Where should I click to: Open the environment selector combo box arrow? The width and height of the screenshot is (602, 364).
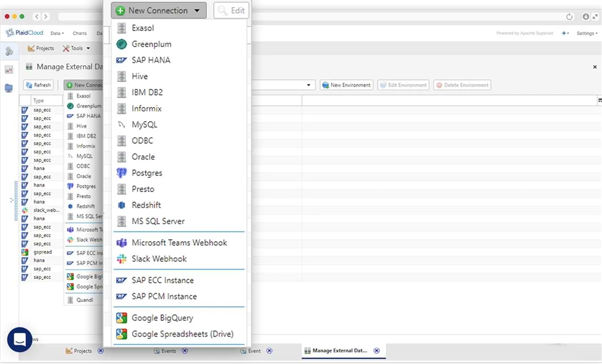pos(308,85)
